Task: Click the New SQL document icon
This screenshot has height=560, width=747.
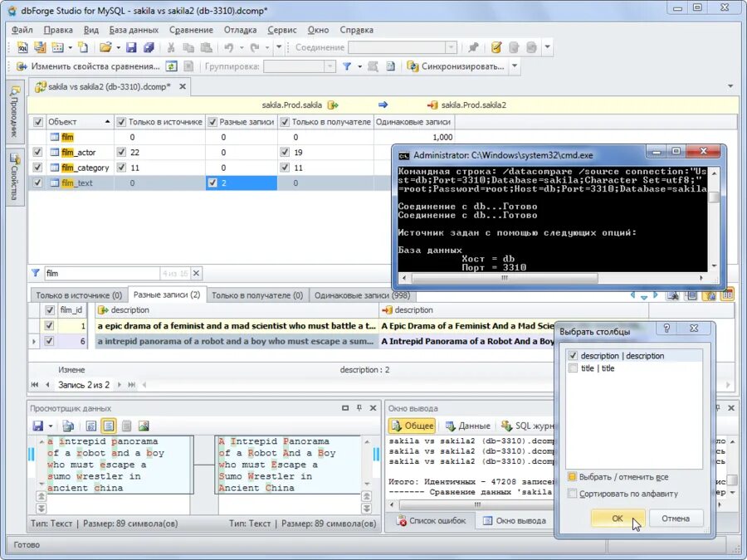Action: tap(22, 47)
